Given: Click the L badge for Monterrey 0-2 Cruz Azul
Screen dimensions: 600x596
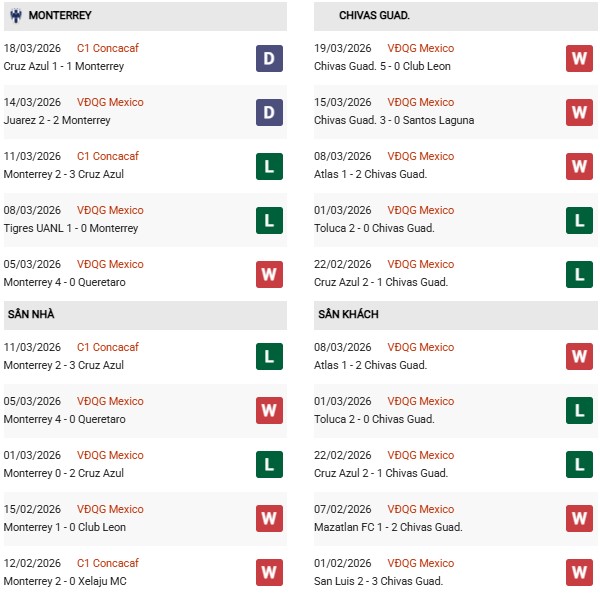Looking at the screenshot, I should [x=269, y=465].
